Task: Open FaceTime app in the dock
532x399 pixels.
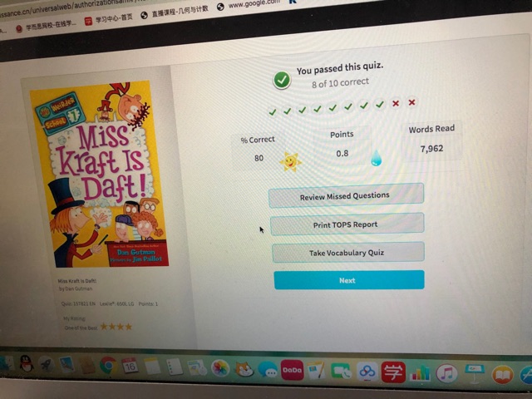Action: click(x=341, y=372)
